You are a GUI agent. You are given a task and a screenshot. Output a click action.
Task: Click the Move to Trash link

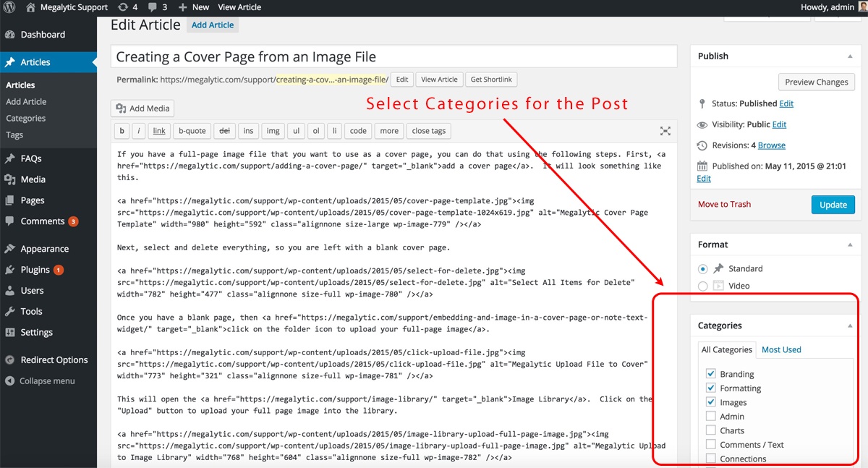[724, 205]
